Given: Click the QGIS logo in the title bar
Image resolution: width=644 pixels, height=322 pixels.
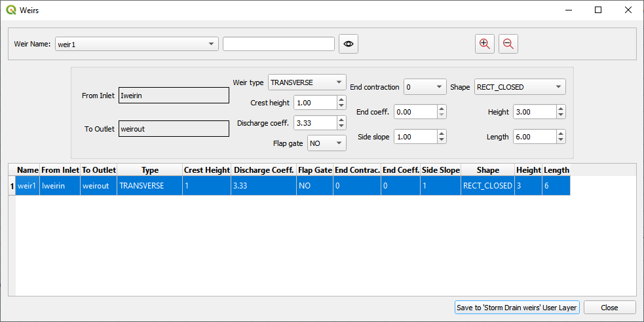Looking at the screenshot, I should click(10, 10).
